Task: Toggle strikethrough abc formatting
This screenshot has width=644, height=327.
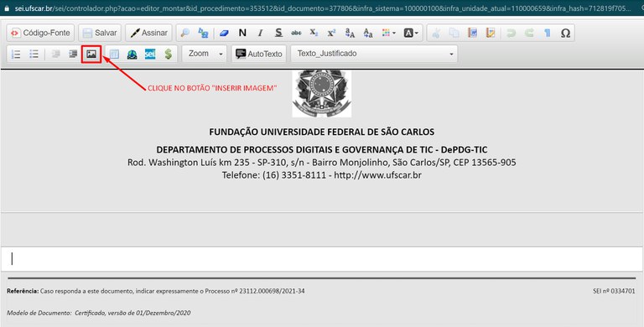Action: tap(296, 33)
